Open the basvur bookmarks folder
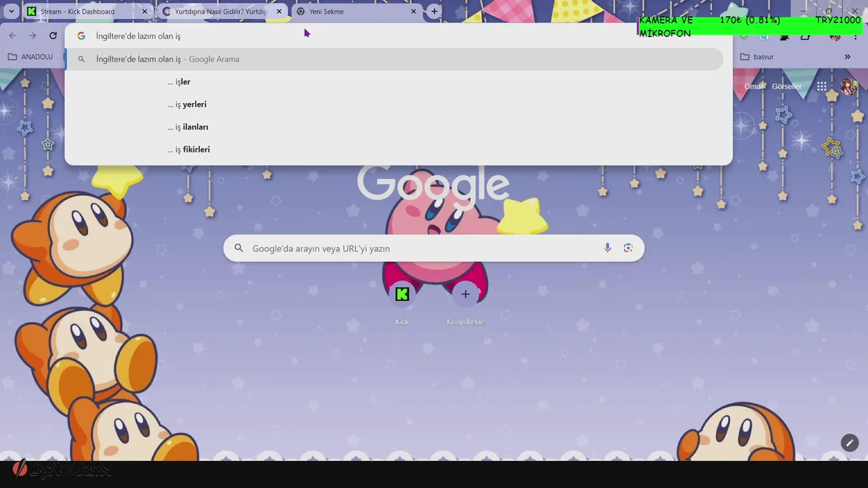 point(757,57)
